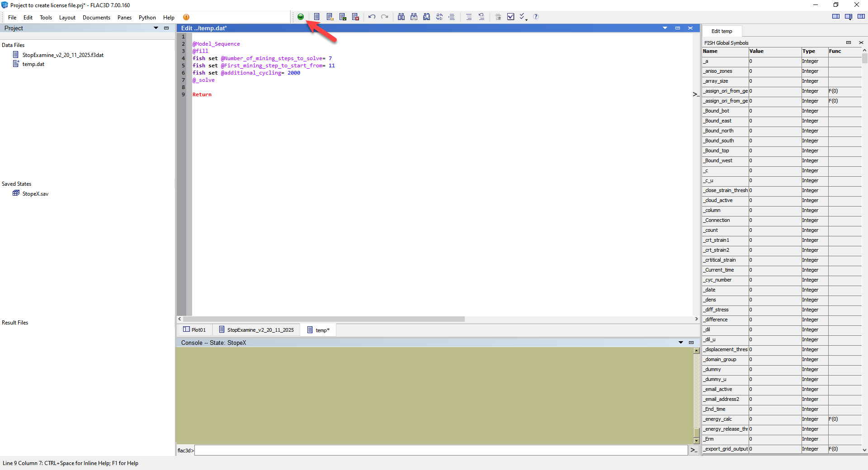868x470 pixels.
Task: Open the help question mark icon
Action: 536,17
